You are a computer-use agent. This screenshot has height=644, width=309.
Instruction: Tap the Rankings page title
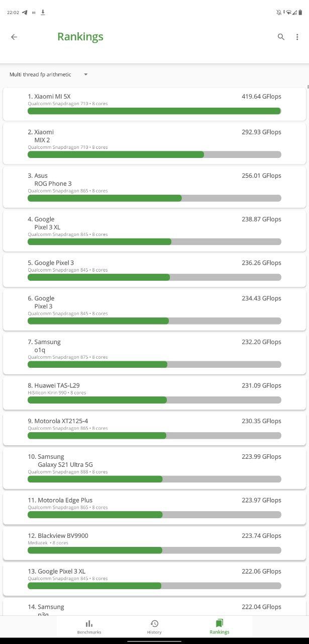[80, 37]
